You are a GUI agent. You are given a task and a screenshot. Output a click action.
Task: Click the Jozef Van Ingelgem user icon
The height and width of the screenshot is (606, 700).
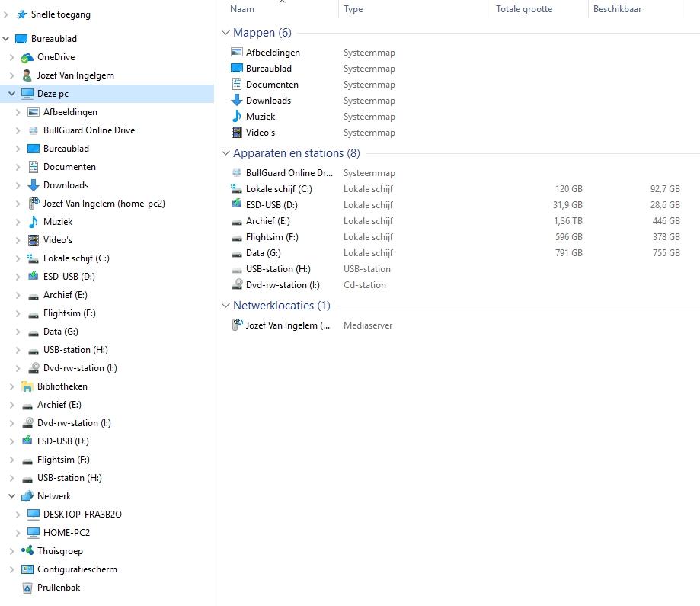tap(27, 75)
